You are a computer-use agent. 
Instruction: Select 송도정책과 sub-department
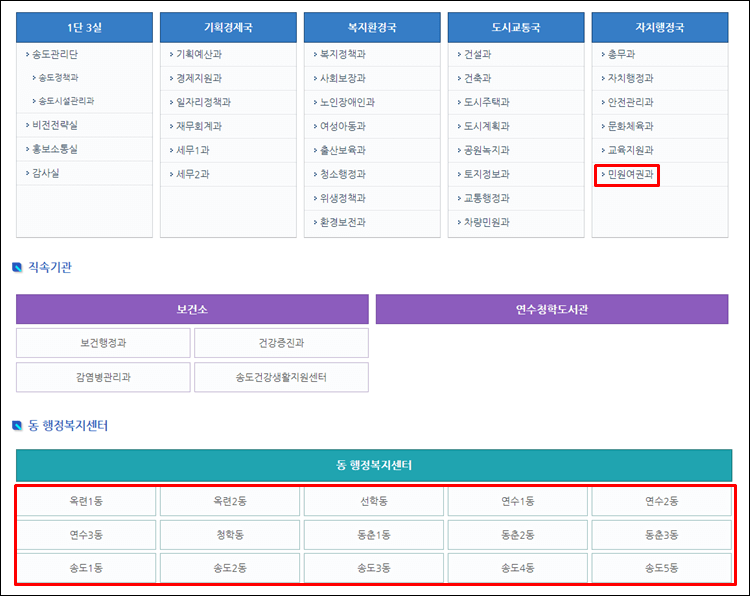click(x=58, y=77)
